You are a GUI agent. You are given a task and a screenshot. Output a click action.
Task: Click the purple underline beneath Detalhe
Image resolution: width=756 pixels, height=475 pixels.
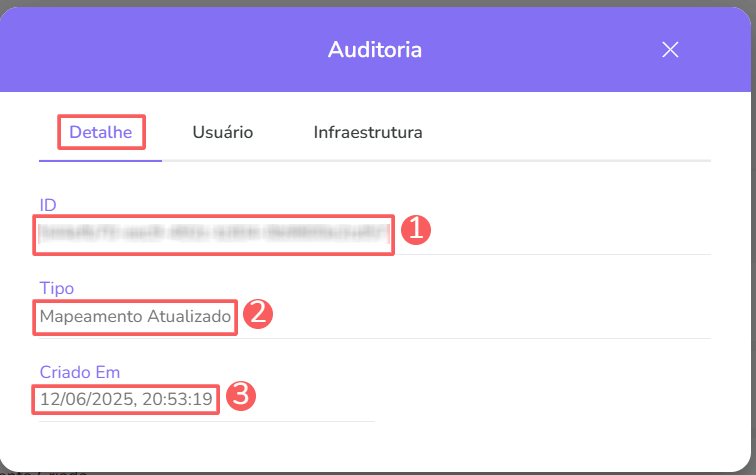(100, 160)
